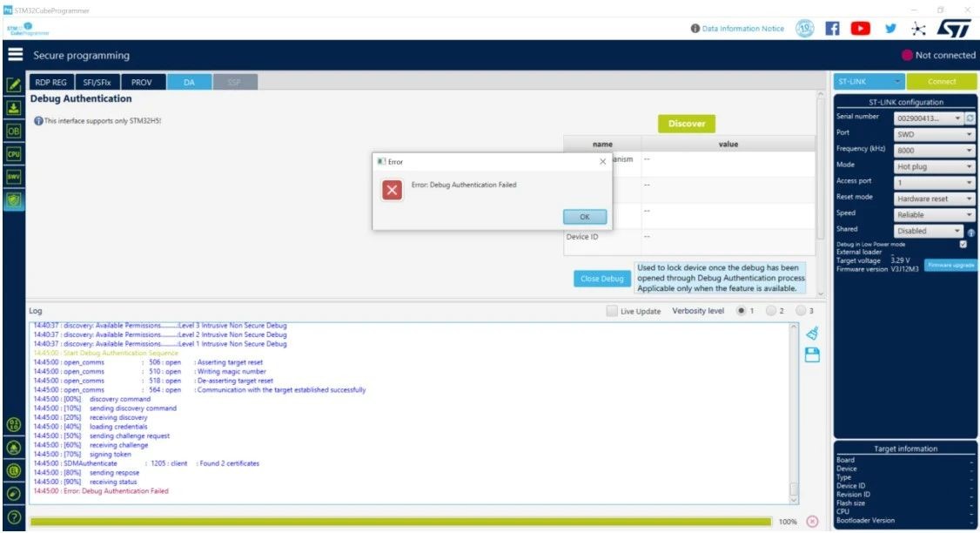
Task: Open Erasing and programming download icon
Action: [14, 108]
